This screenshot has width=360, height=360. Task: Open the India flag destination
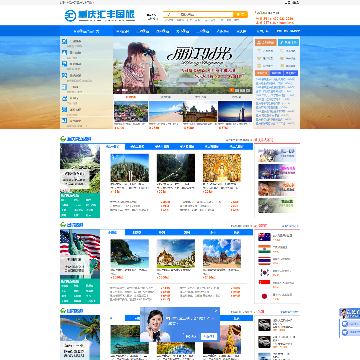tap(264, 249)
